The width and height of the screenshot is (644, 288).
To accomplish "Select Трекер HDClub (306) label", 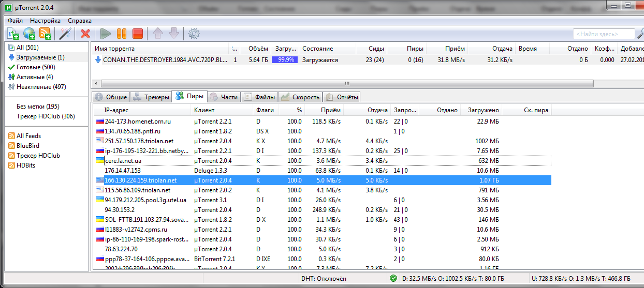I will tap(46, 116).
